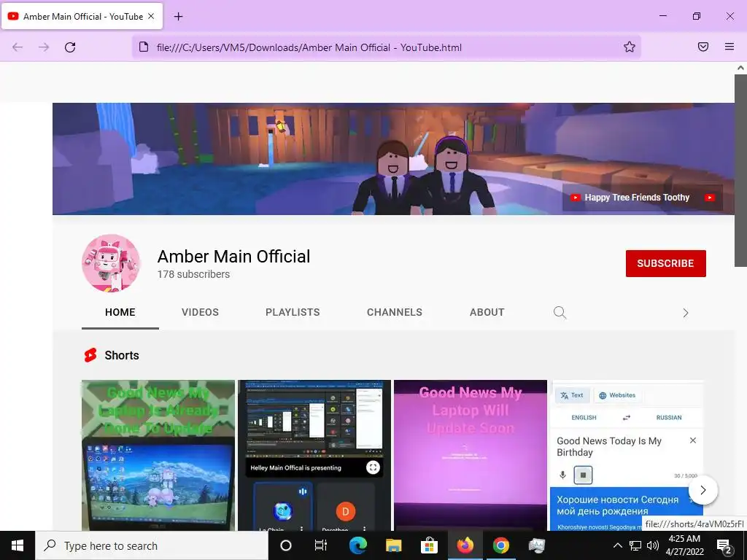Click the Shorts section heading

tap(122, 355)
